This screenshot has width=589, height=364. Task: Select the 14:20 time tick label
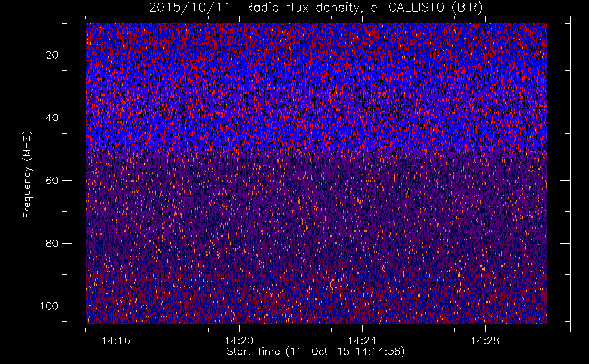(239, 341)
